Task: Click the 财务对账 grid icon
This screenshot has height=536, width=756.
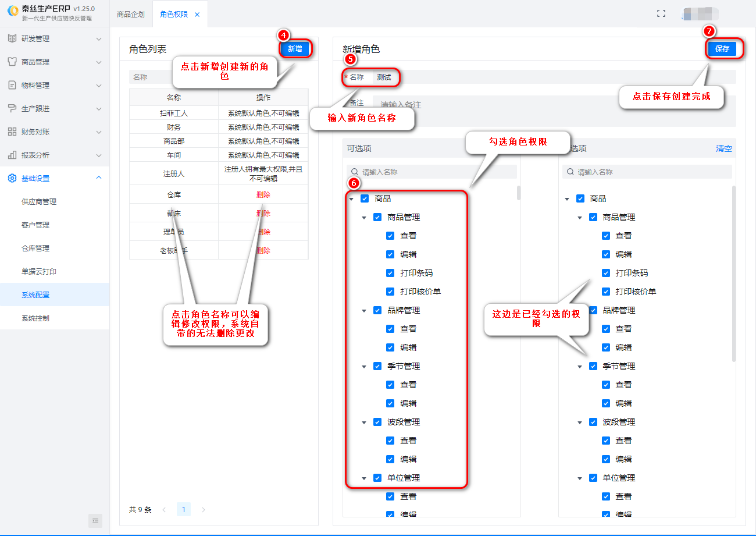Action: 12,132
